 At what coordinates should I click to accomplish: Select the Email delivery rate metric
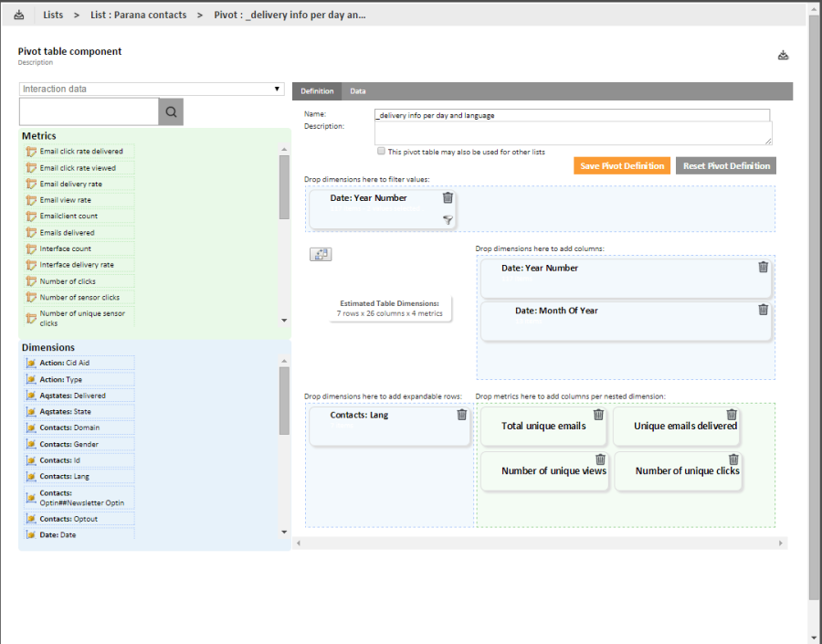click(70, 184)
